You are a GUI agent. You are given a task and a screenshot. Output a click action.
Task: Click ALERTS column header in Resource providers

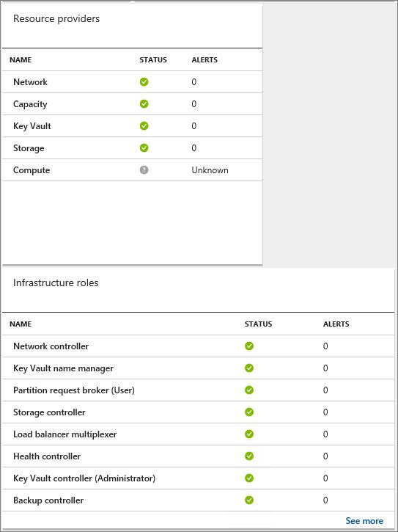pyautogui.click(x=204, y=59)
